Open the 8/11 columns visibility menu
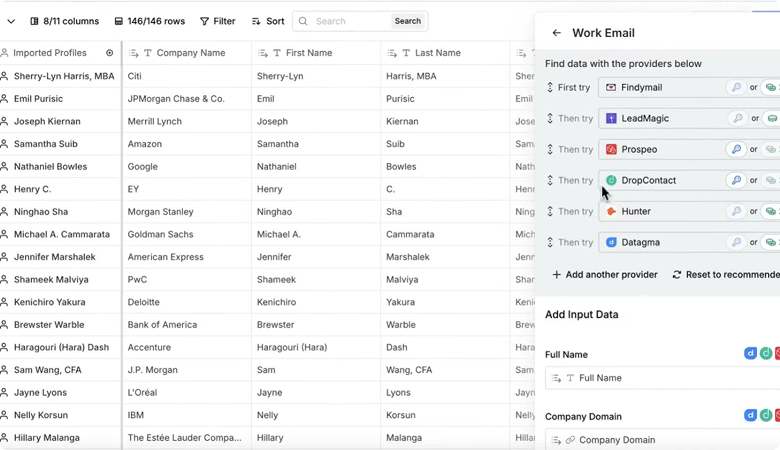The width and height of the screenshot is (780, 450). click(x=64, y=21)
